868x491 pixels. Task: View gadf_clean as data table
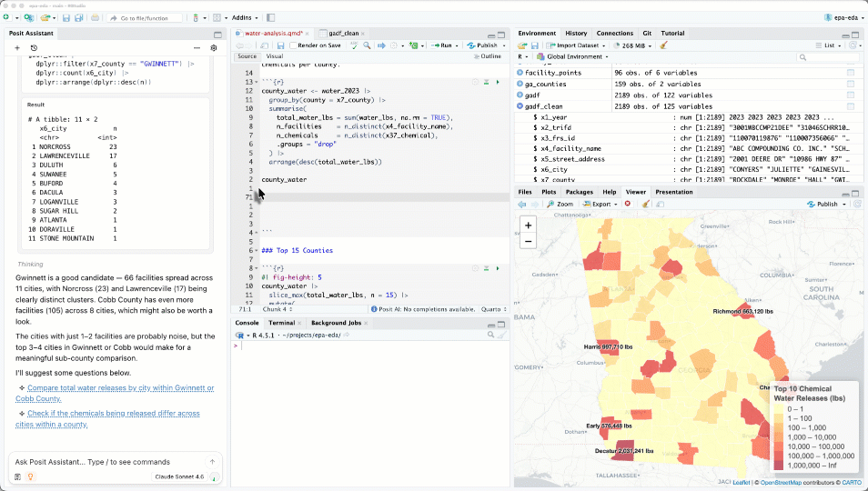(x=851, y=106)
